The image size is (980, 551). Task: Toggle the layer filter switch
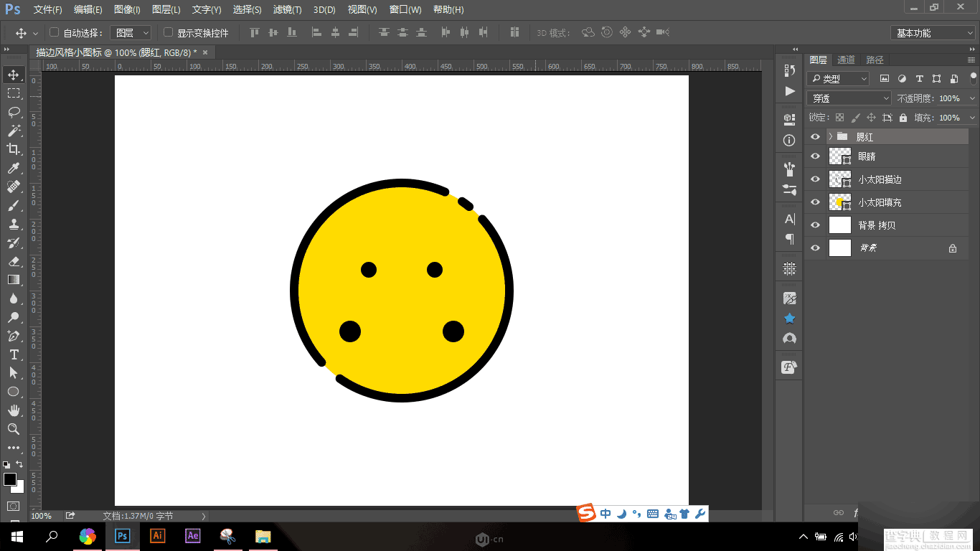[974, 78]
